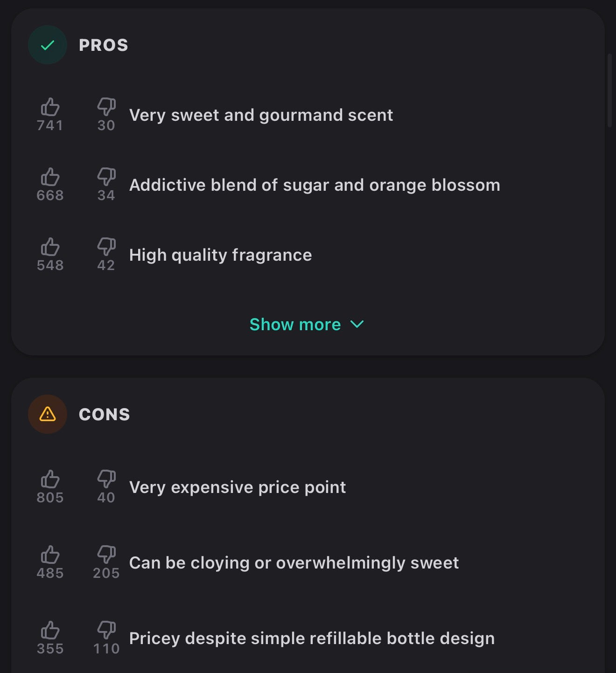Click the Show more chevron arrow
616x673 pixels.
click(357, 324)
